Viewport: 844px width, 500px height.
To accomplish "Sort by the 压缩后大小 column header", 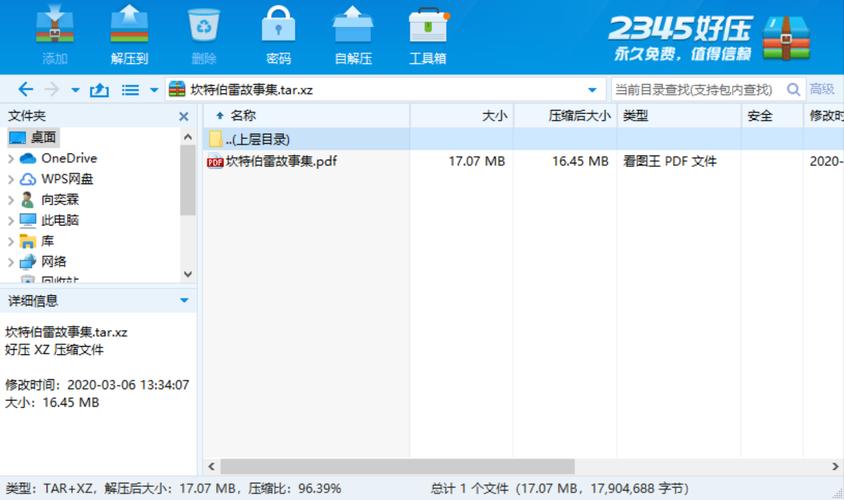I will (x=565, y=116).
